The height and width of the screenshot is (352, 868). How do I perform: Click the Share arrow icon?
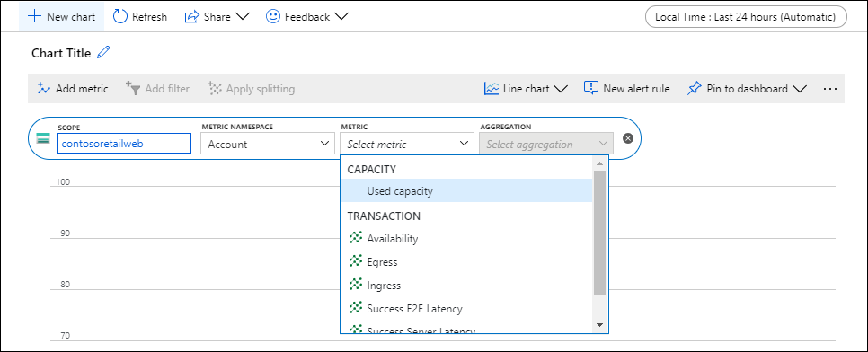click(191, 17)
